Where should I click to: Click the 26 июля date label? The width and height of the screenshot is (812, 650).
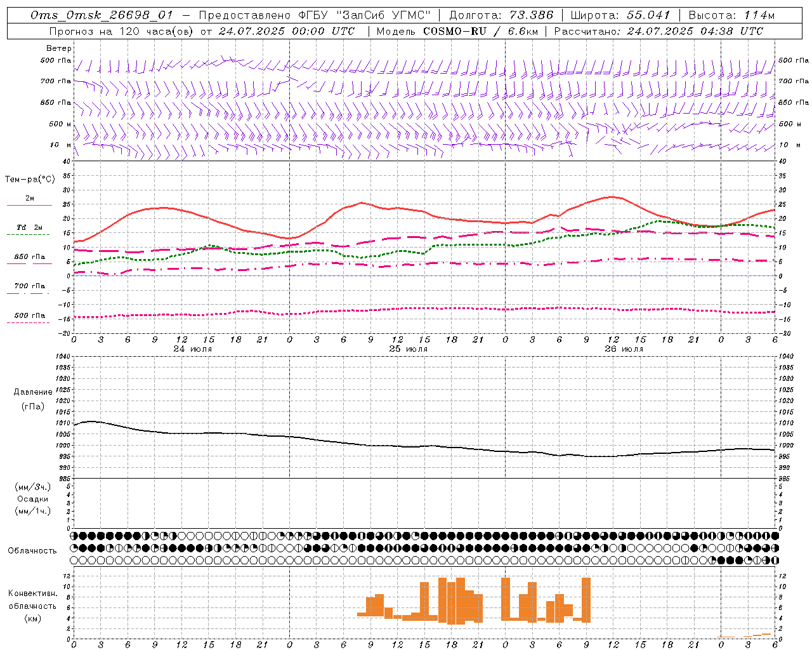point(624,349)
